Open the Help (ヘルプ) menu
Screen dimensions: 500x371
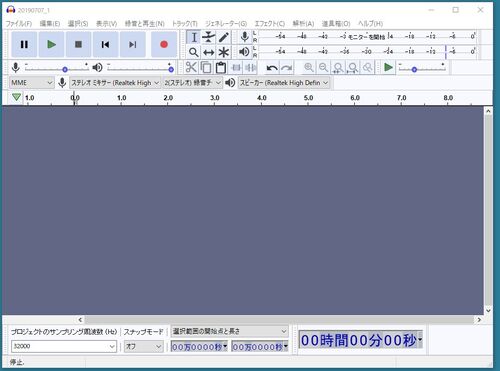[x=370, y=24]
